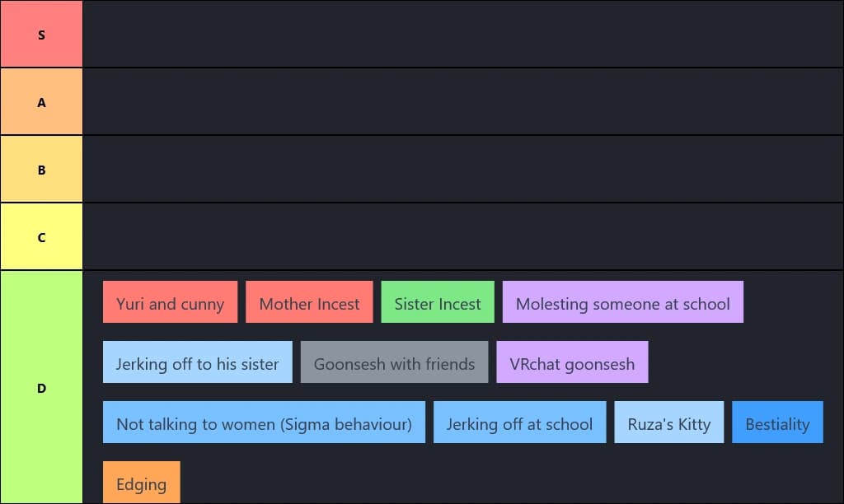Select the green tile in D tier
Image resolution: width=844 pixels, height=504 pixels.
coord(438,302)
